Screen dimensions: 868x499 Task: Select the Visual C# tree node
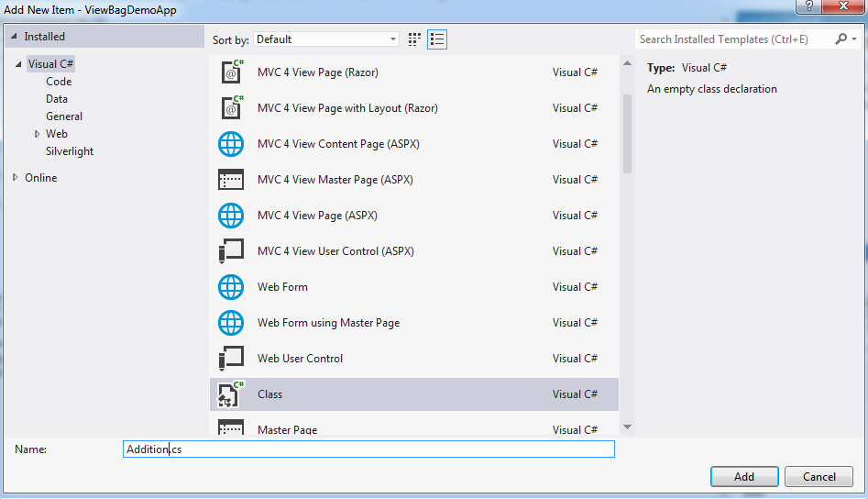point(50,64)
